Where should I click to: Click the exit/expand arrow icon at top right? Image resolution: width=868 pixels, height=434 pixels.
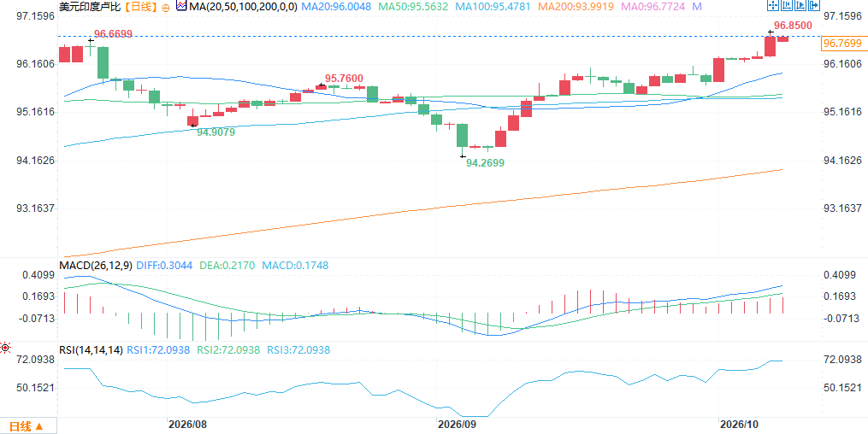pos(814,5)
